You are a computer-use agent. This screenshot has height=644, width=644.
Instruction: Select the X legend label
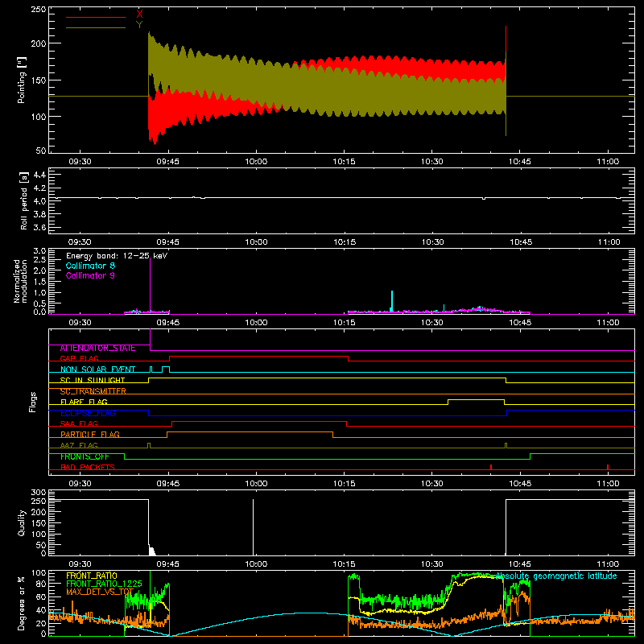(139, 14)
